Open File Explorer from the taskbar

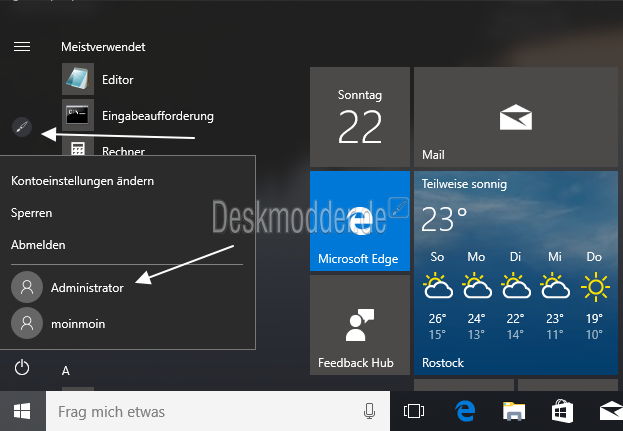pos(514,411)
